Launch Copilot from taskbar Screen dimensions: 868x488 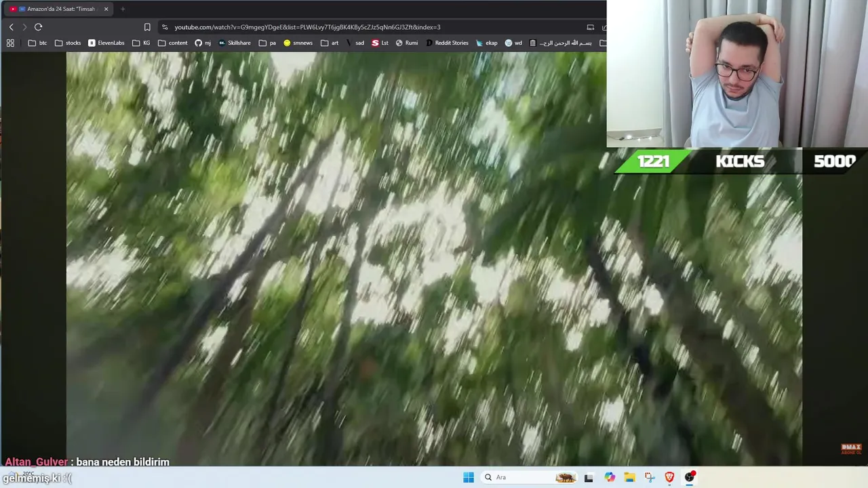pos(610,477)
